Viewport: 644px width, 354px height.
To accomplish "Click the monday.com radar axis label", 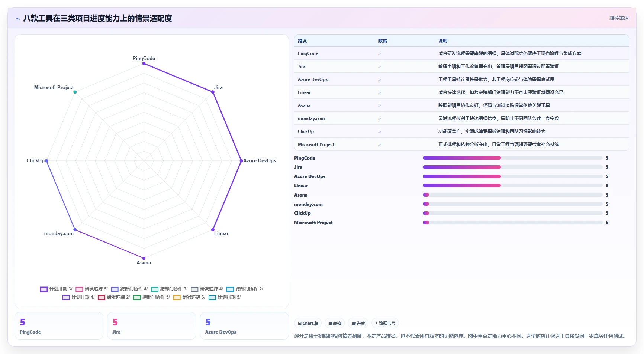I will coord(59,234).
